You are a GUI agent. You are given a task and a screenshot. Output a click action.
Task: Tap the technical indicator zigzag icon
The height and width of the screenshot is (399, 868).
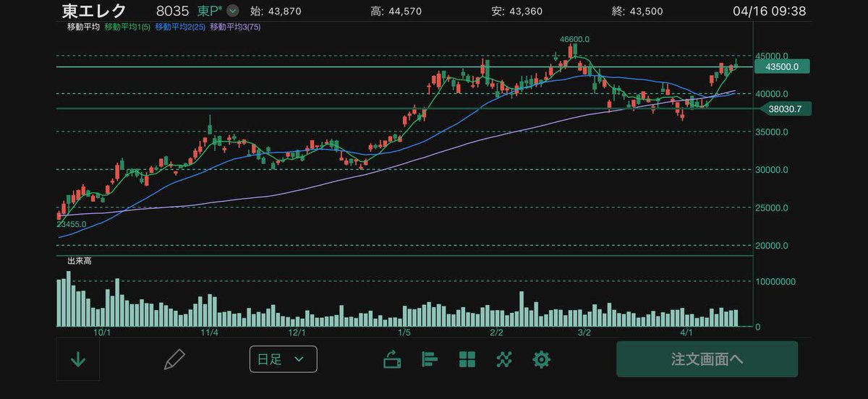click(x=505, y=359)
